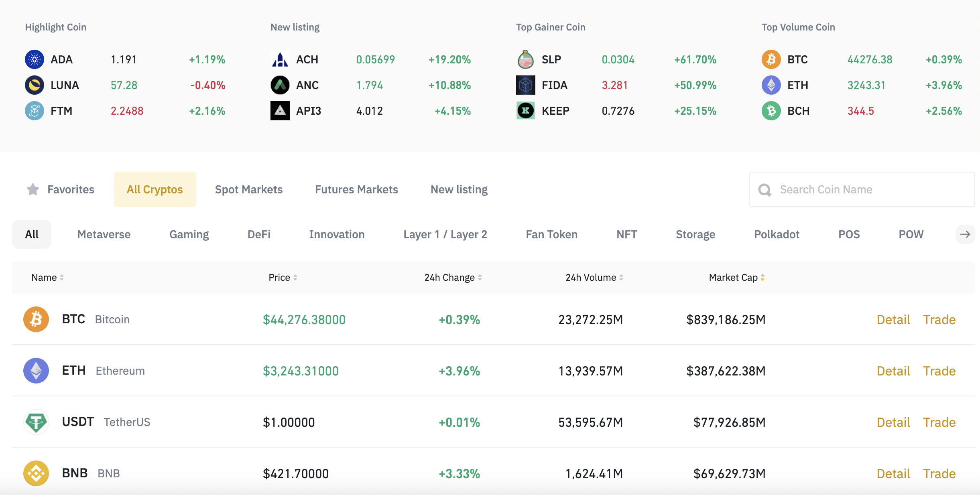Open Trade for Bitcoin
Image resolution: width=980 pixels, height=495 pixels.
tap(939, 320)
